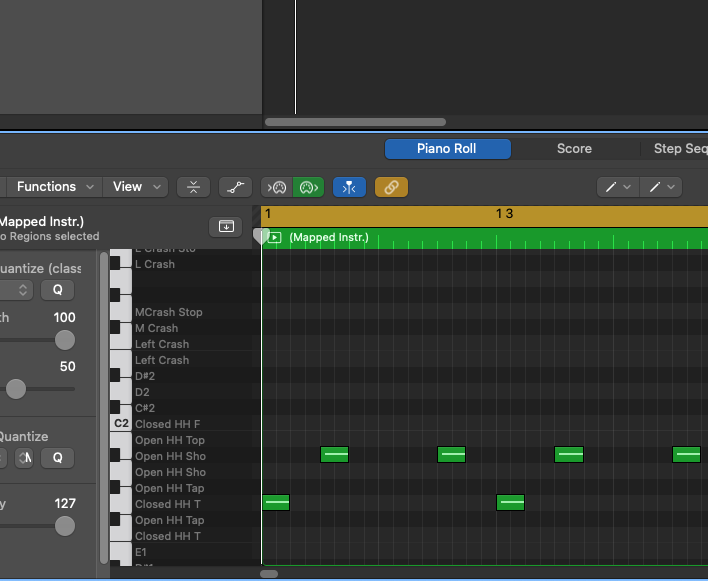
Task: Adjust the strength slider knob at 100
Action: 65,340
